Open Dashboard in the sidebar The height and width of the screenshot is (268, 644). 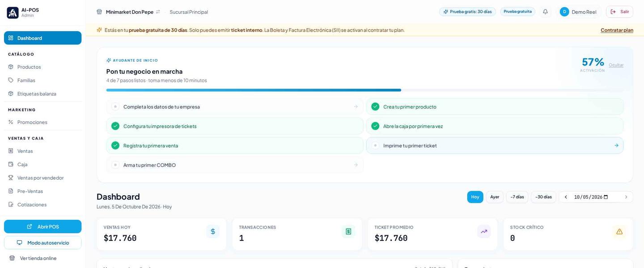42,38
